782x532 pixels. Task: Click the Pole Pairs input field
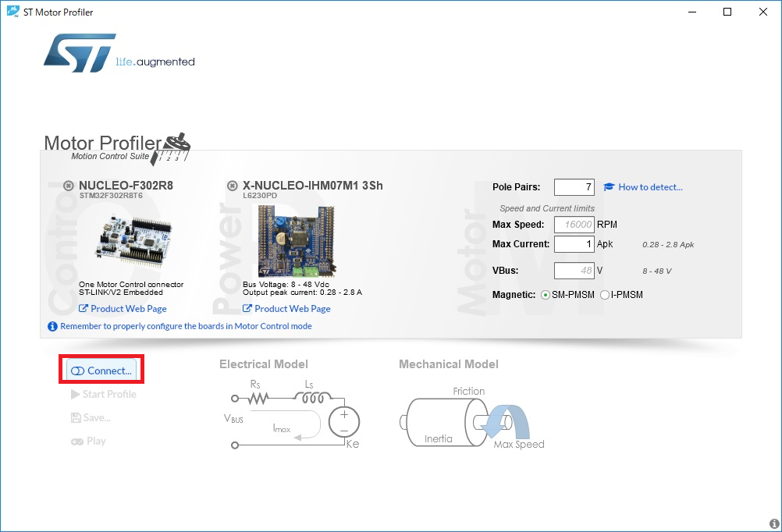(574, 187)
